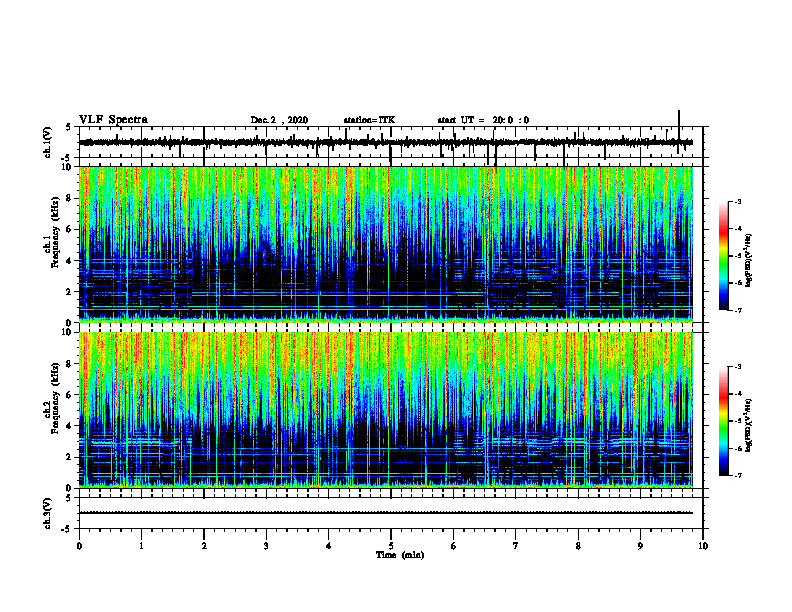Click the "2" kHz tick on ch.1 spectrogram
The height and width of the screenshot is (612, 792).
[69, 291]
